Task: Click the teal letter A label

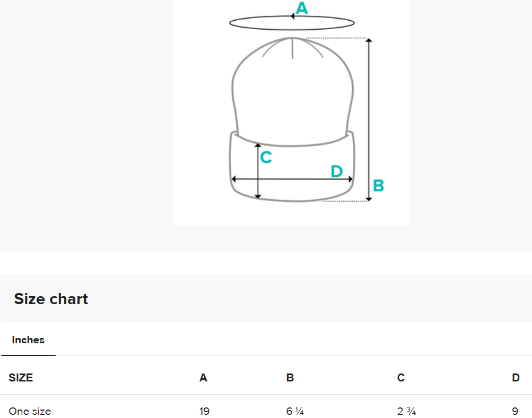Action: [x=302, y=8]
